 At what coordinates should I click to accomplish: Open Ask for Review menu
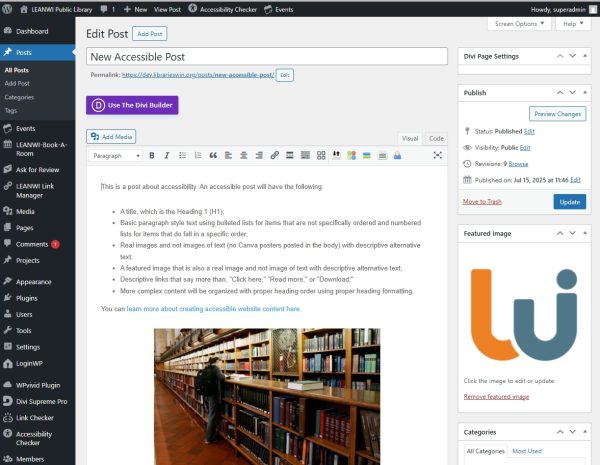pyautogui.click(x=38, y=170)
